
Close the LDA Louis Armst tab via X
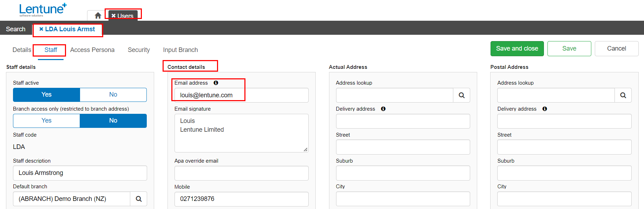[41, 29]
